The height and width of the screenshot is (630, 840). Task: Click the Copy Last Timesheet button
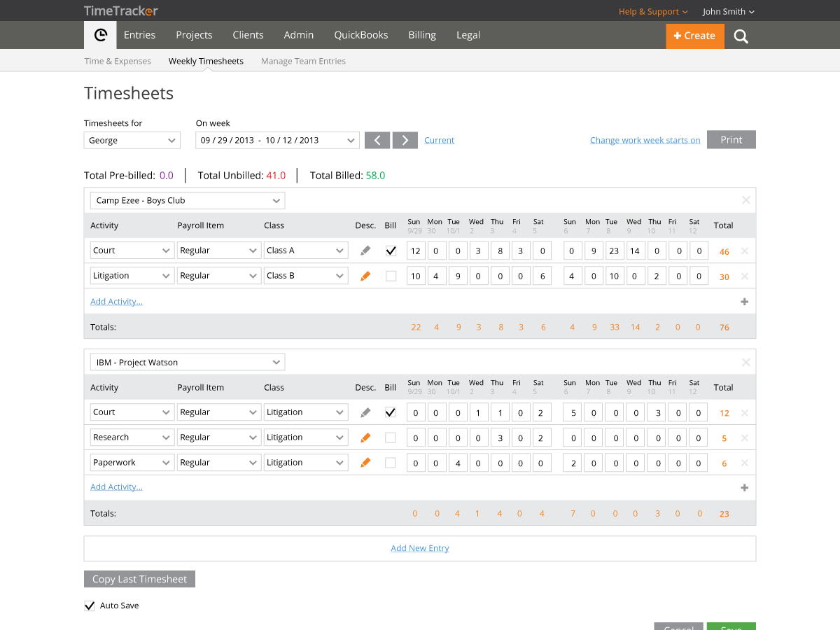[x=139, y=579]
